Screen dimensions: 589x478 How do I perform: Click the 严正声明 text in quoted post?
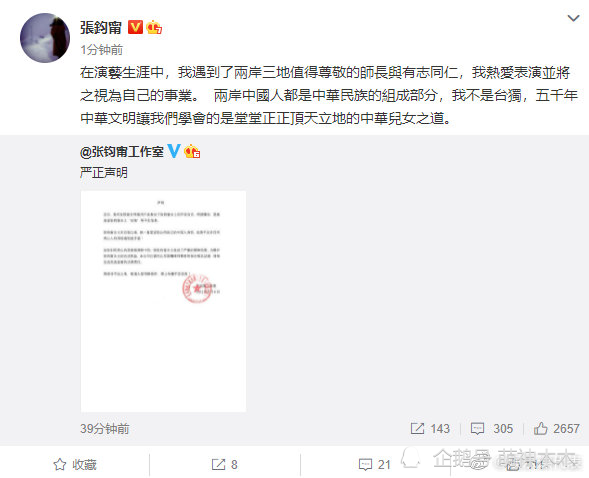coord(104,173)
